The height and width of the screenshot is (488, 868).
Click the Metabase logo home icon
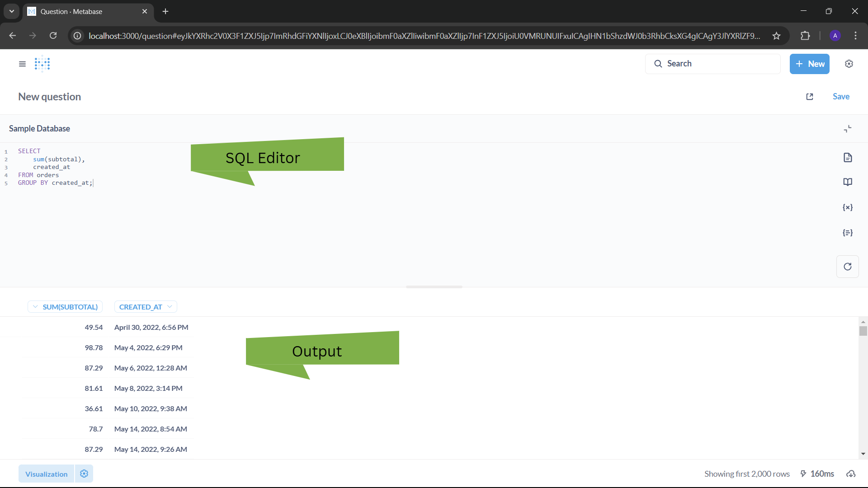42,64
